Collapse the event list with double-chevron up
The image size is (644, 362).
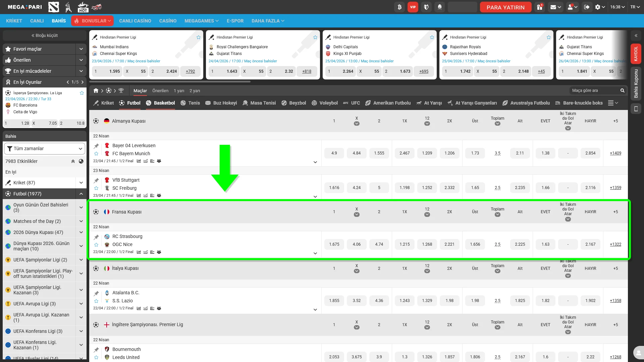(x=73, y=161)
